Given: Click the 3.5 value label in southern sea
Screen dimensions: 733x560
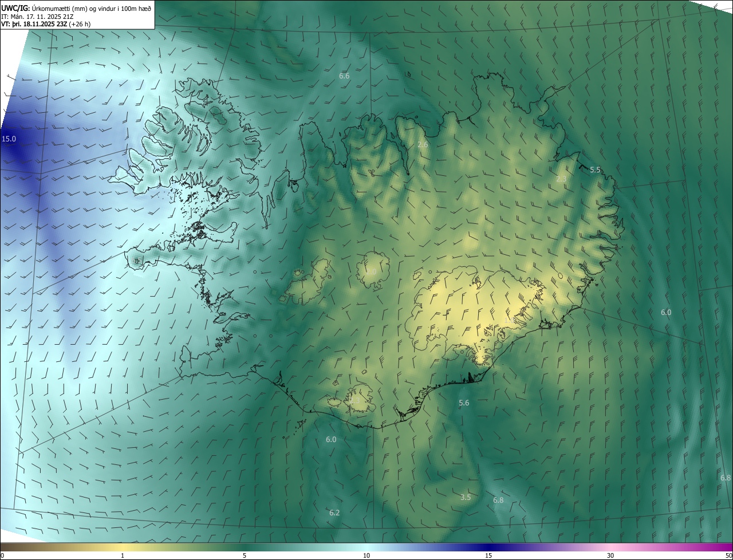Looking at the screenshot, I should [x=466, y=497].
